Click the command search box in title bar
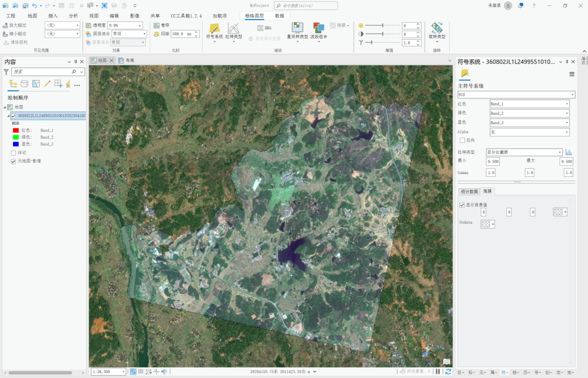588x378 pixels. pyautogui.click(x=305, y=5)
